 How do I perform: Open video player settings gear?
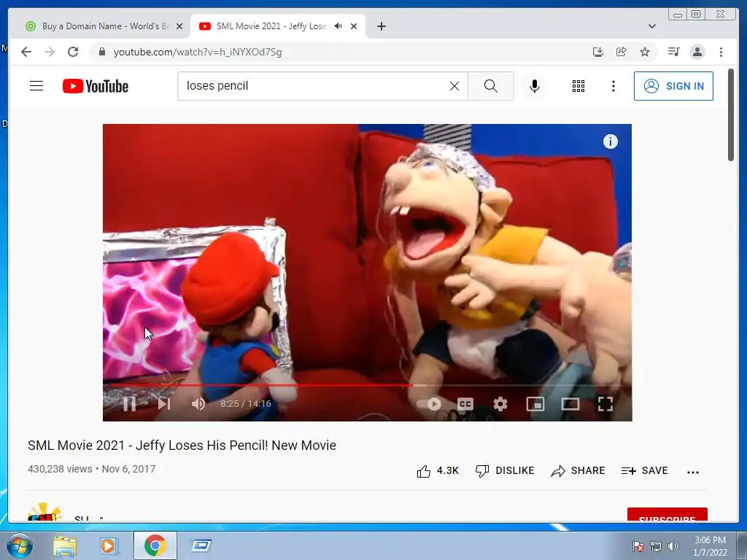500,404
